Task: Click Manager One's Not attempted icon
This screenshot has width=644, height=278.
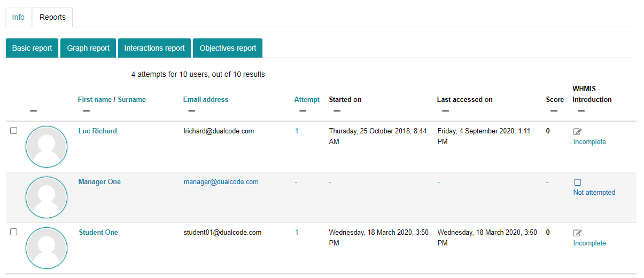Action: point(577,182)
